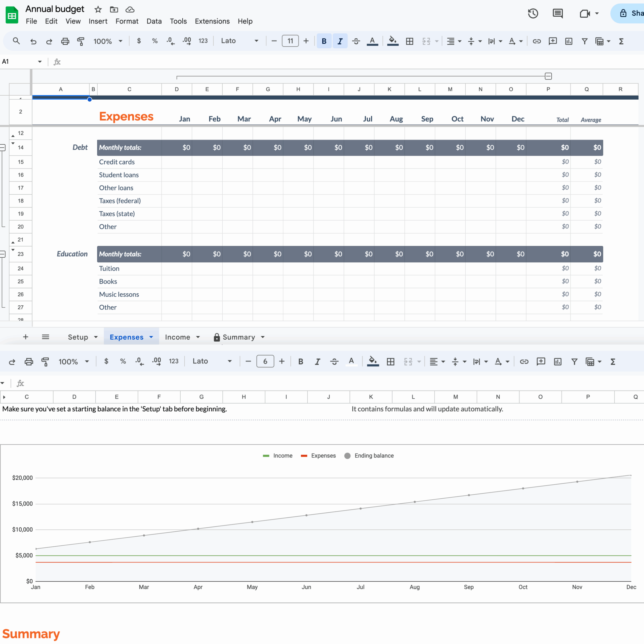The height and width of the screenshot is (644, 644).
Task: Switch to the Income sheet tab
Action: tap(177, 337)
